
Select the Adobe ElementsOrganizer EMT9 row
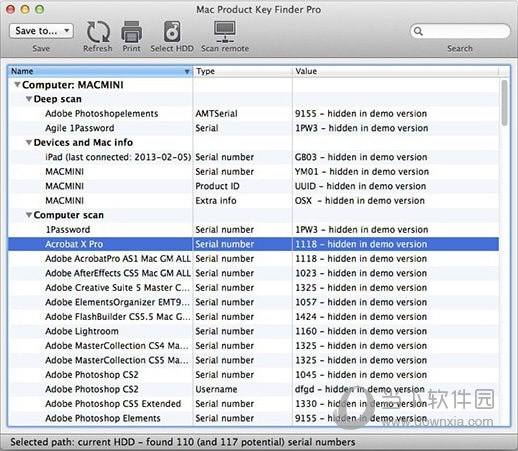[x=253, y=302]
